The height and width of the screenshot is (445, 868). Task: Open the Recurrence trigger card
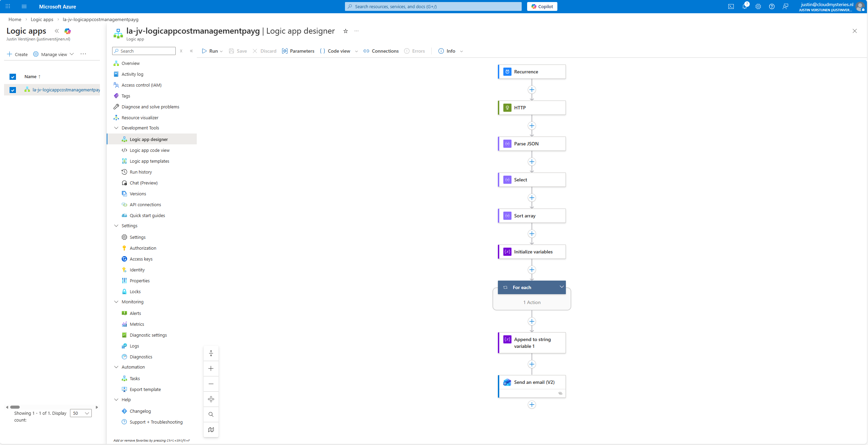532,72
